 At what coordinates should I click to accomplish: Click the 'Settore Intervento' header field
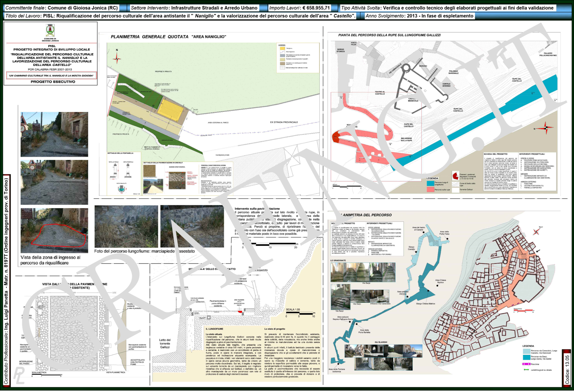coord(194,8)
